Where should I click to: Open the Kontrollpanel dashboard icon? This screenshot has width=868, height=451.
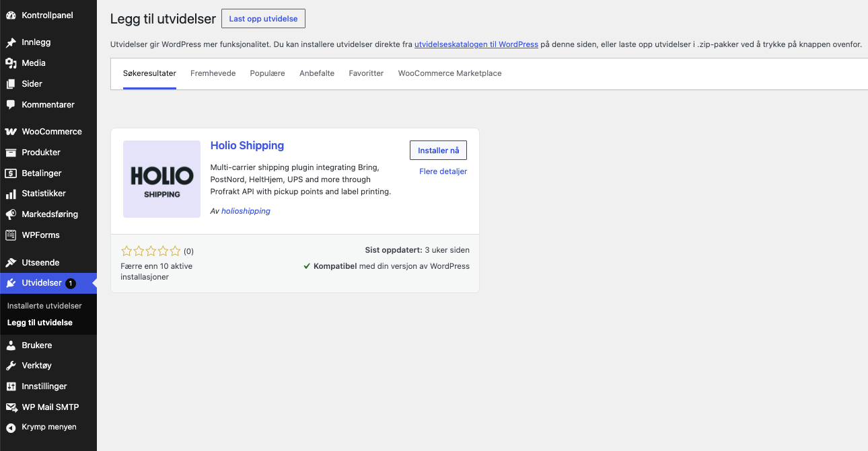click(x=11, y=15)
